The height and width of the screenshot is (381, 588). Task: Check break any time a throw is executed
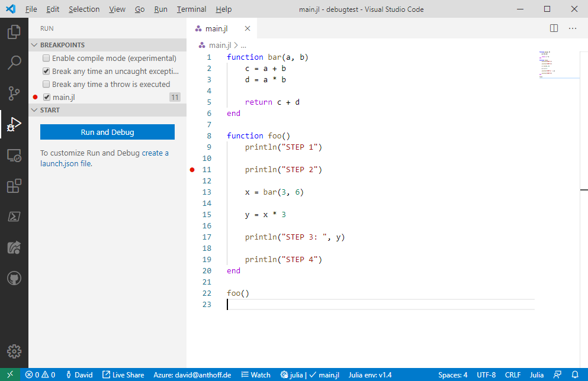coord(46,84)
